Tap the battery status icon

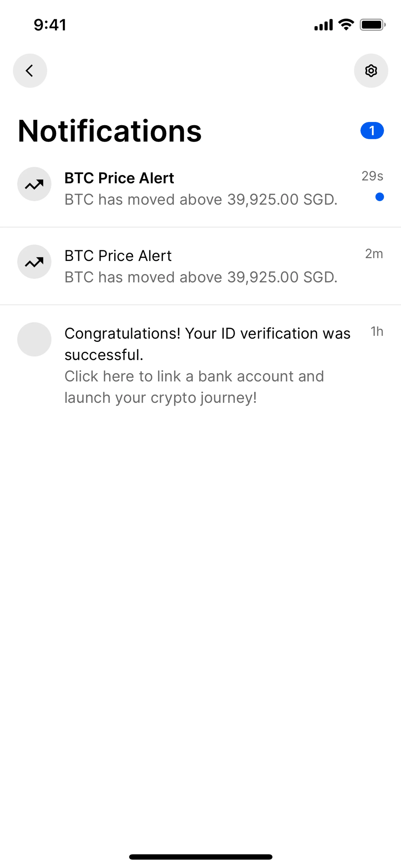pyautogui.click(x=372, y=25)
